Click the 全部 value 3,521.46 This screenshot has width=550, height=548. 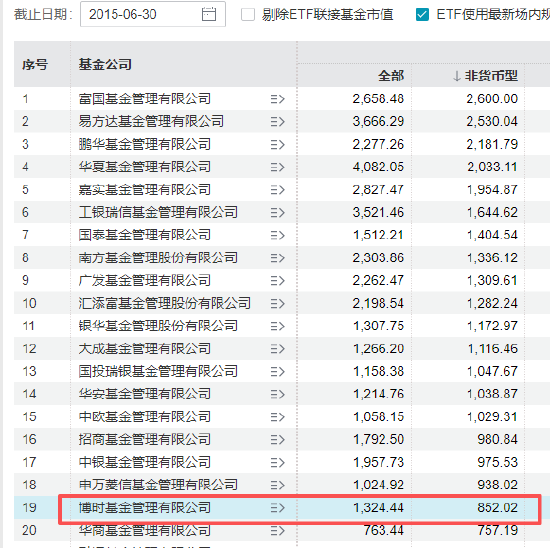(x=378, y=213)
